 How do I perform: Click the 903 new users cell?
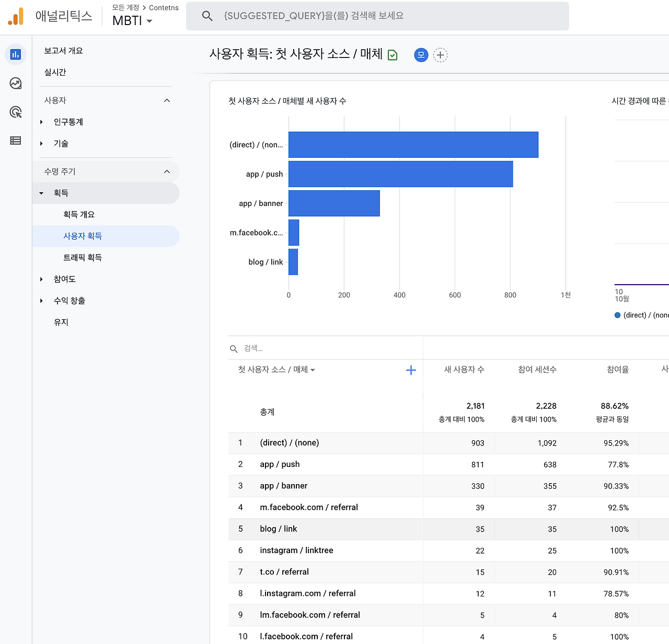[x=478, y=443]
